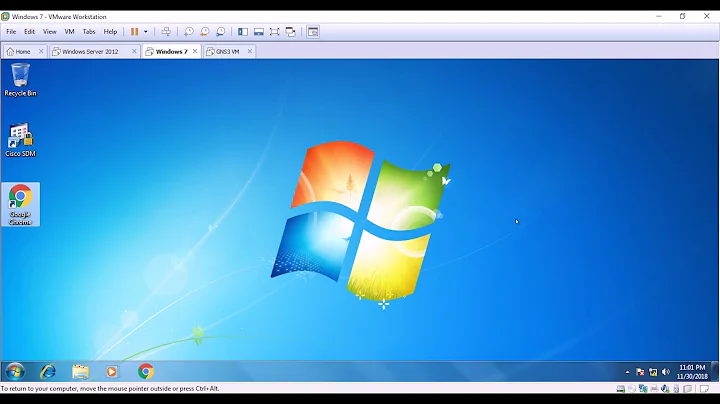Screen dimensions: 720x404
Task: Click the network adapter device status icon
Action: pos(643,389)
